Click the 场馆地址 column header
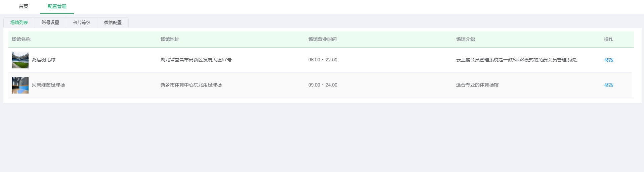The height and width of the screenshot is (172, 644). [170, 39]
